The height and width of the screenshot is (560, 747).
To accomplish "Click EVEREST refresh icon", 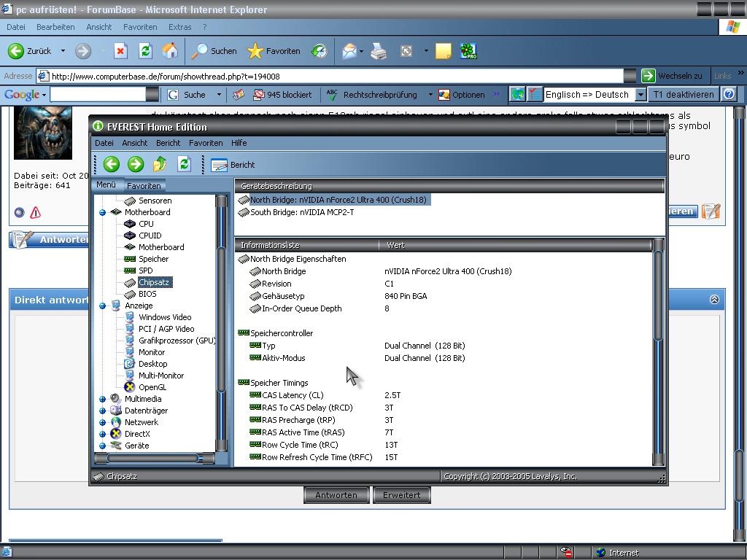I will tap(184, 164).
